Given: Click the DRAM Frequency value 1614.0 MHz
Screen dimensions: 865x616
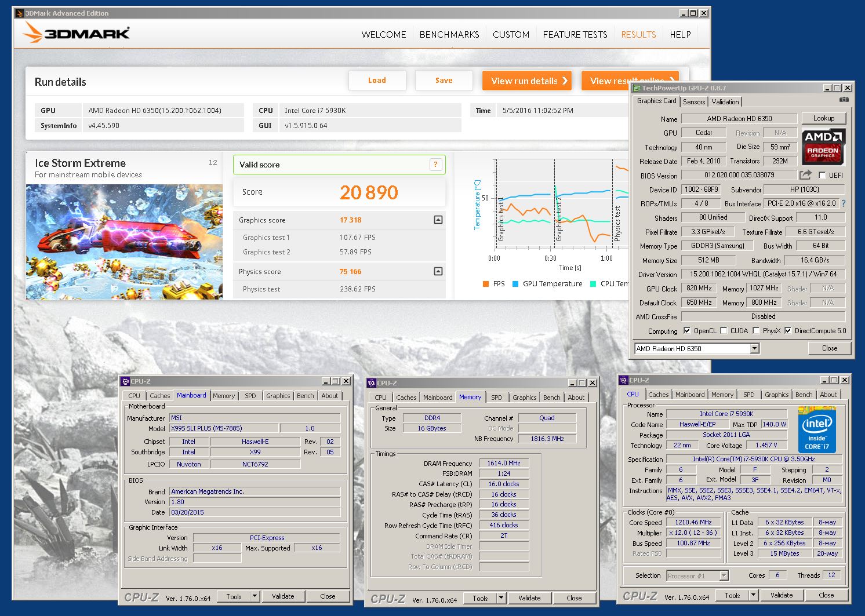Looking at the screenshot, I should (504, 463).
